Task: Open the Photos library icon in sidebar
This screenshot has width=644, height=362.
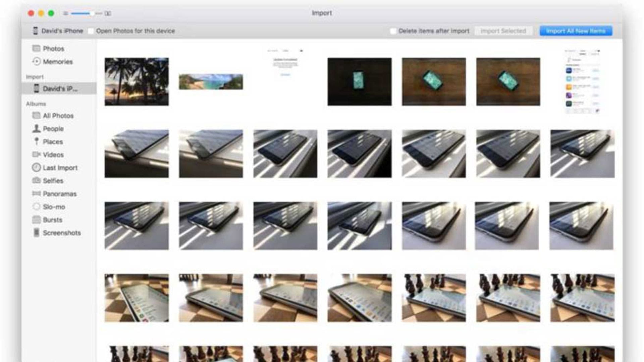Action: (36, 49)
